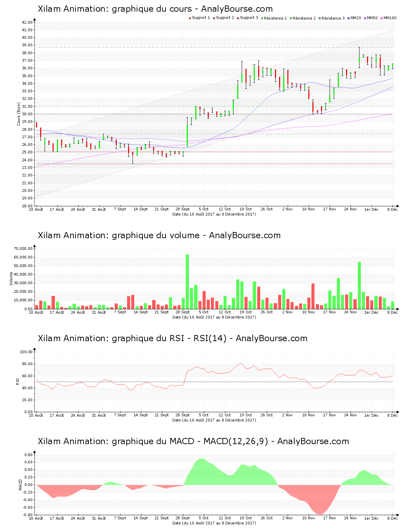The height and width of the screenshot is (532, 412).
Task: Click the 100.00 label on RSI axis
Action: coord(26,352)
